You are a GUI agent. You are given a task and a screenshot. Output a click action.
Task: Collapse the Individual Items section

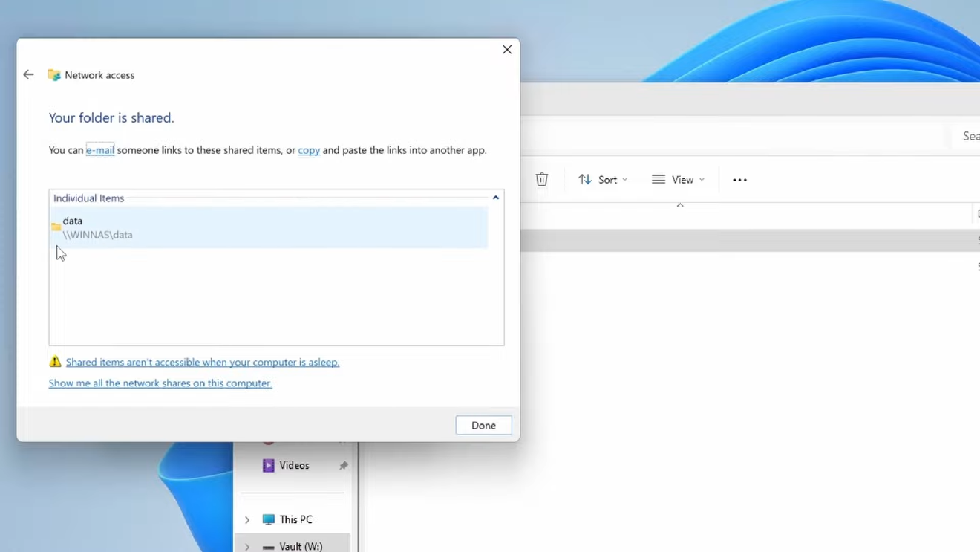point(495,198)
